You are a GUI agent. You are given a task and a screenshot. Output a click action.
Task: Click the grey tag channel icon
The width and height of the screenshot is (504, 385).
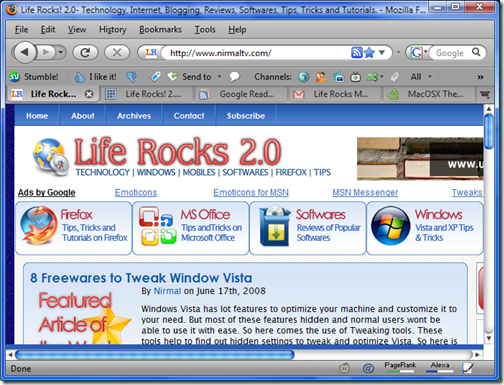tap(395, 77)
